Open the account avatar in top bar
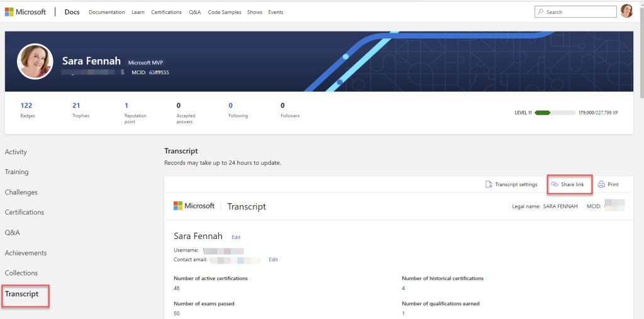644x319 pixels. (626, 11)
